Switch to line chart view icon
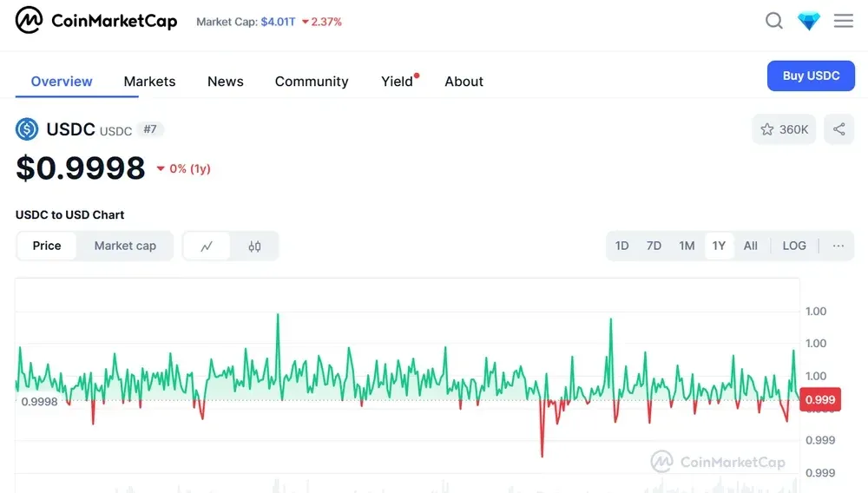Image resolution: width=868 pixels, height=493 pixels. pyautogui.click(x=207, y=246)
